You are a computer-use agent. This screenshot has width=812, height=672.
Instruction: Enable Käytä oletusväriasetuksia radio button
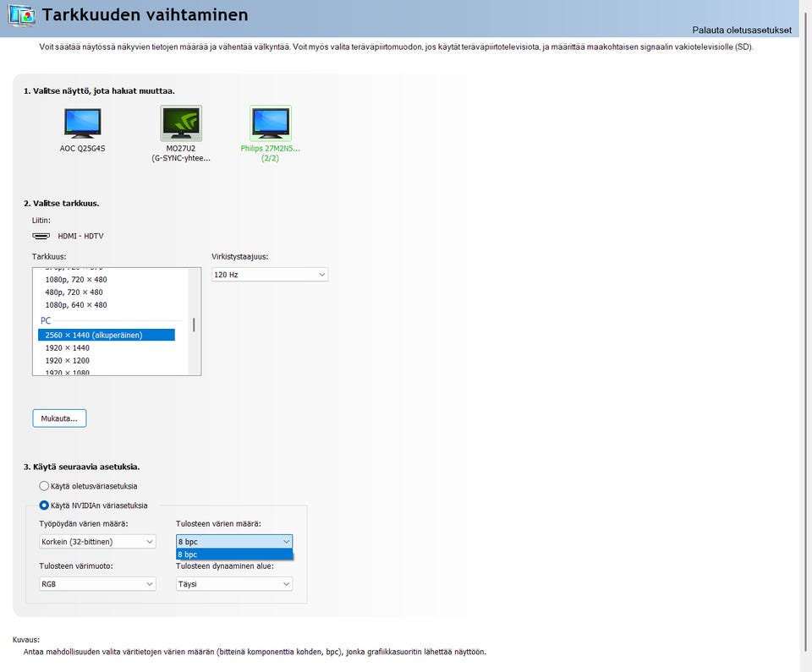pos(44,486)
